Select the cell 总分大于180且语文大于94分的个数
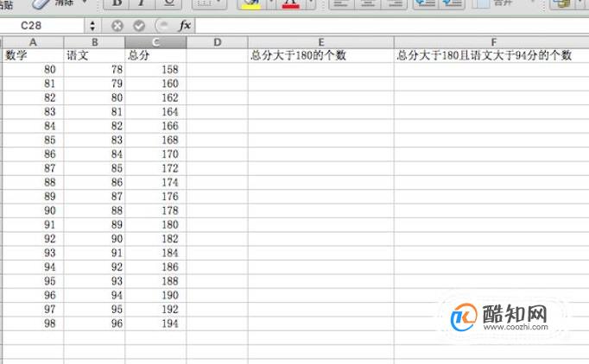 [x=492, y=55]
